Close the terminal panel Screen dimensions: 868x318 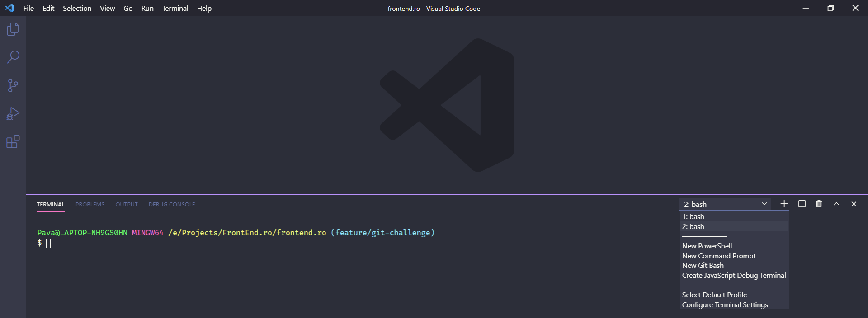click(854, 204)
